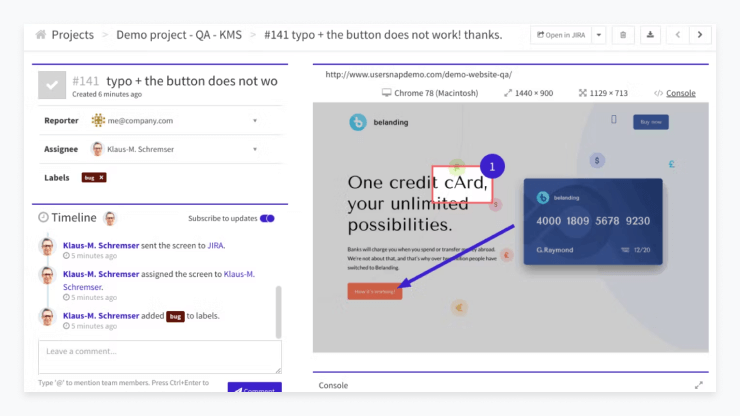Mark ticket #141 done with the checkmark box
The width and height of the screenshot is (740, 416).
point(52,85)
